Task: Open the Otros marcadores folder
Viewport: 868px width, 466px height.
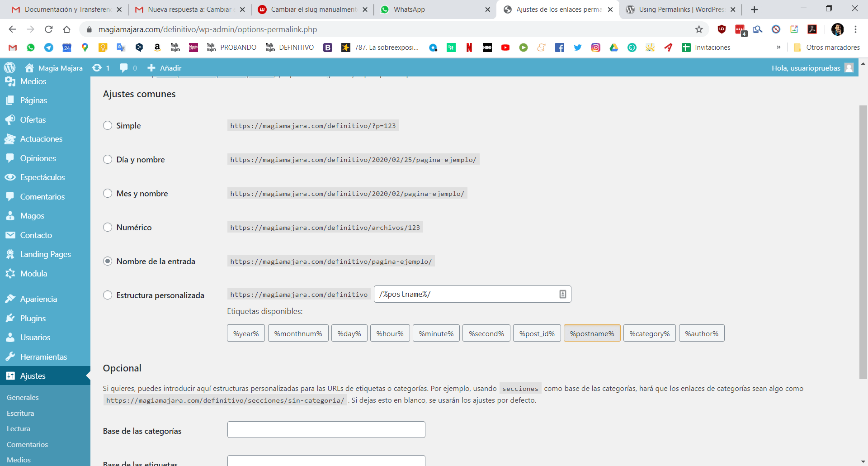Action: [827, 48]
